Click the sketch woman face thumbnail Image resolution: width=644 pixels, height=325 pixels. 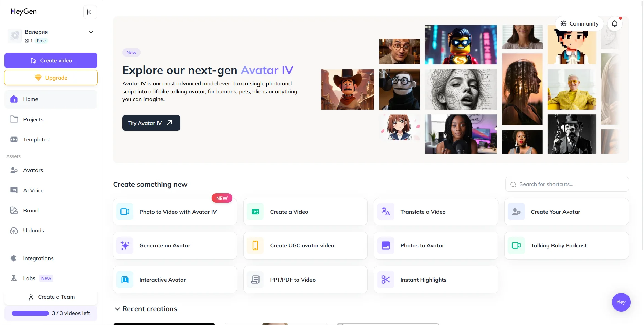(461, 90)
